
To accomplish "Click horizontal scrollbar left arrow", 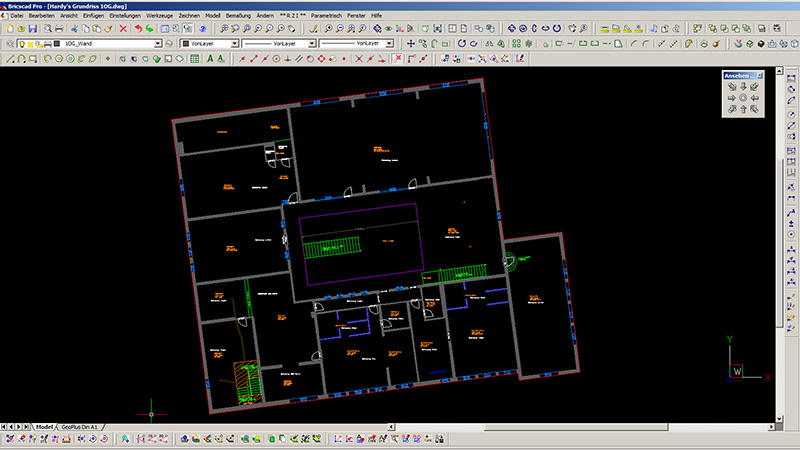I will click(x=391, y=427).
